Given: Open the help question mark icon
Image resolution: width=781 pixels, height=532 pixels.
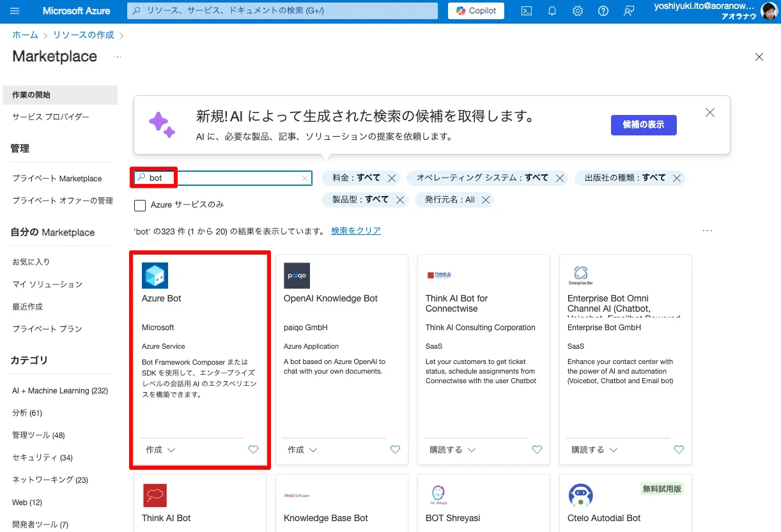Looking at the screenshot, I should (603, 11).
